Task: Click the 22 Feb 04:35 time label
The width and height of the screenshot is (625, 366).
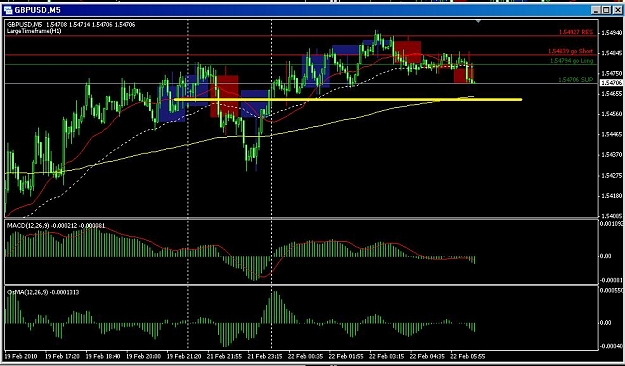Action: coord(427,356)
